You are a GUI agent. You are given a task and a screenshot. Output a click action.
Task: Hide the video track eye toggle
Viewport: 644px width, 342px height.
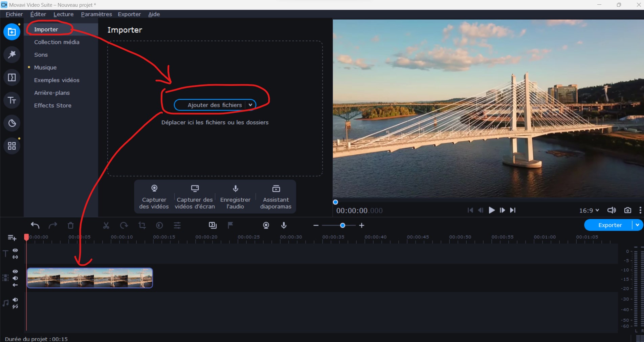click(x=15, y=271)
